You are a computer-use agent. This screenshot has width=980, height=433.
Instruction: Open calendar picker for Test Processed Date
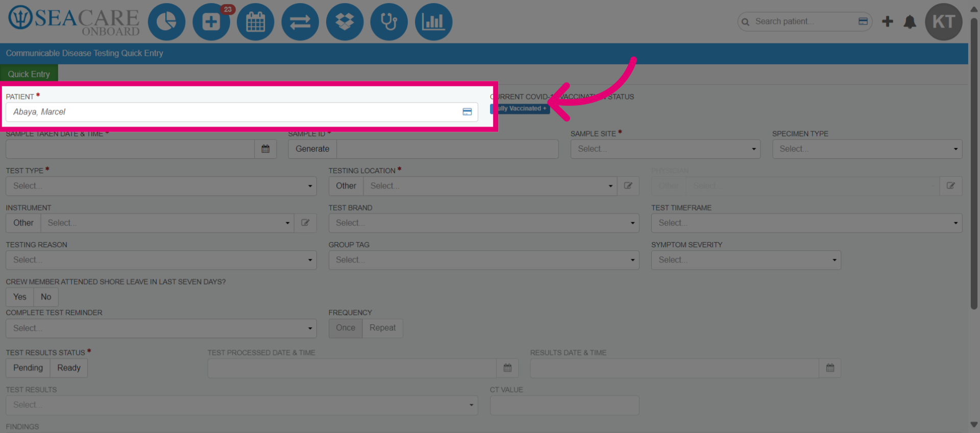(507, 368)
